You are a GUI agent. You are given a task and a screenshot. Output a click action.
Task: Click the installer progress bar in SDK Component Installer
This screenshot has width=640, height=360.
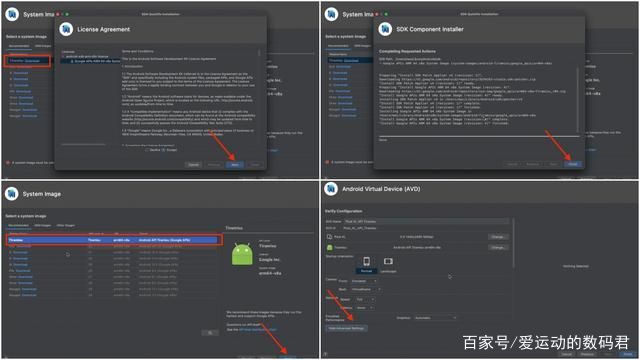point(478,136)
